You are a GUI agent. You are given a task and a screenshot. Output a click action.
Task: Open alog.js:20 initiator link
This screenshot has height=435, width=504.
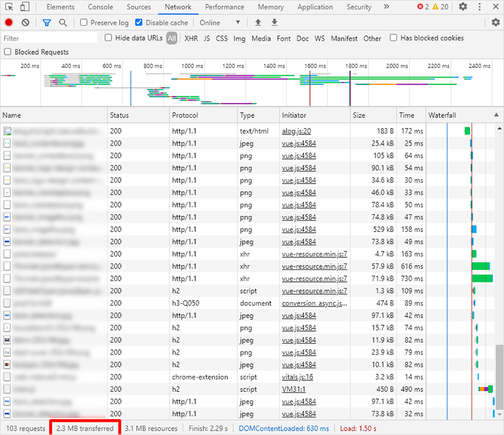296,131
